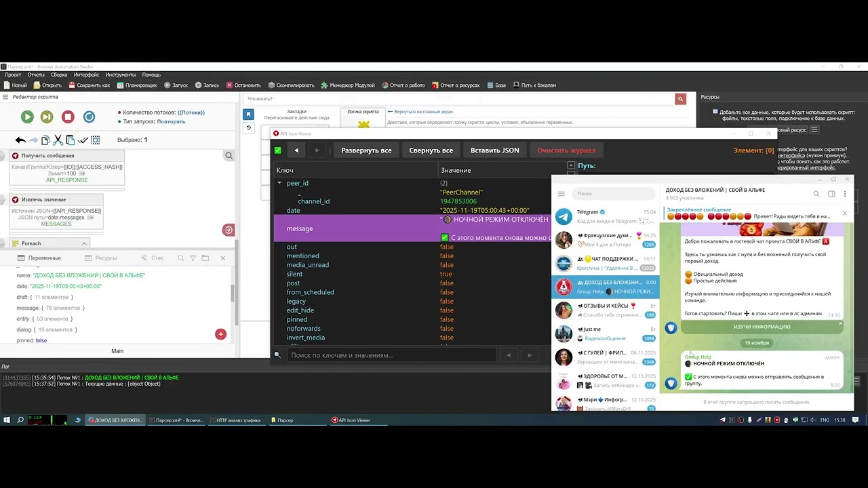Click the scissors cut icon
868x488 pixels.
tap(58, 140)
